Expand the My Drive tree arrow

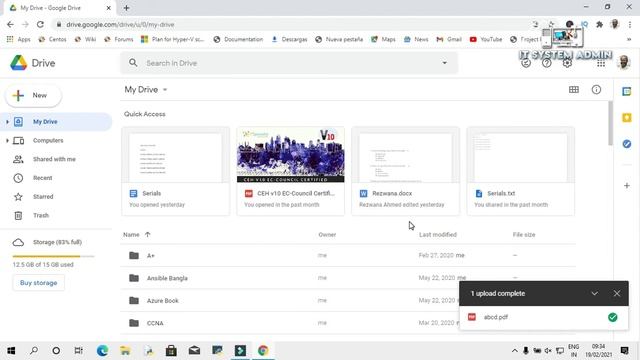(7, 122)
